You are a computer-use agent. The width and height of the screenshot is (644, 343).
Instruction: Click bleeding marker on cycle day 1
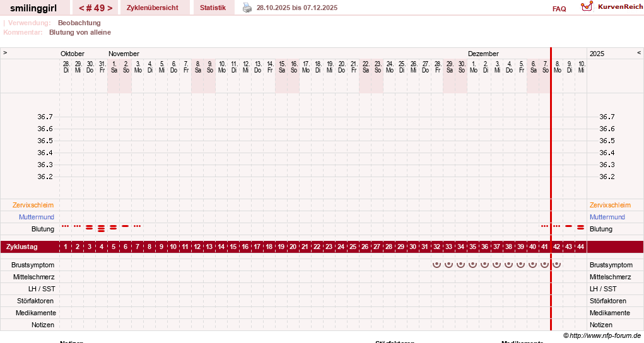(x=66, y=226)
